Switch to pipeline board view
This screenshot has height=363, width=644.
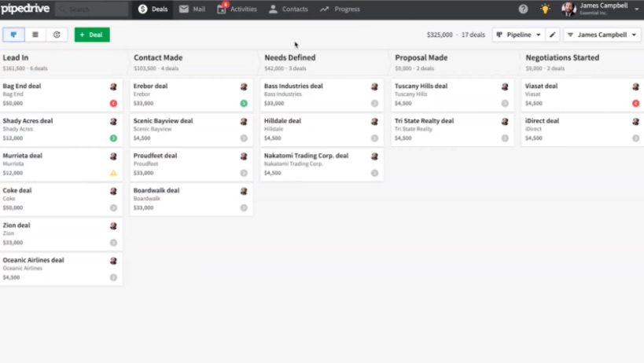coord(13,35)
